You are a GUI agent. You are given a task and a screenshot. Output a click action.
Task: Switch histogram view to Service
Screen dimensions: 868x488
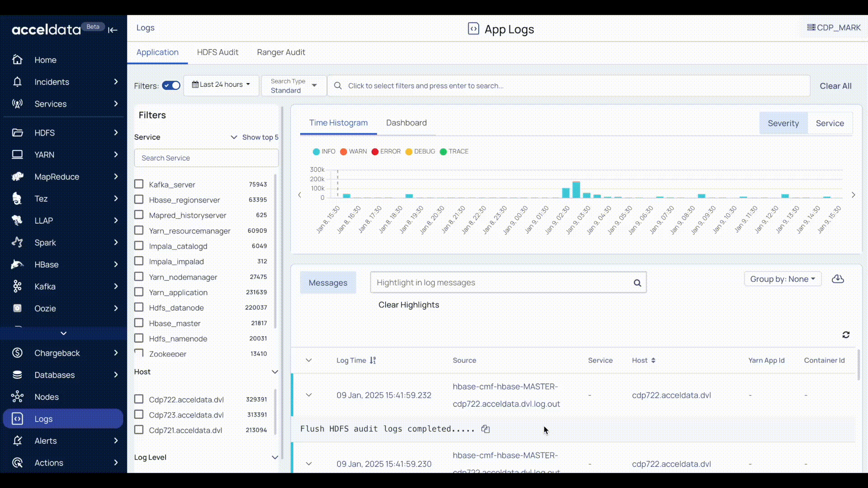pyautogui.click(x=830, y=123)
